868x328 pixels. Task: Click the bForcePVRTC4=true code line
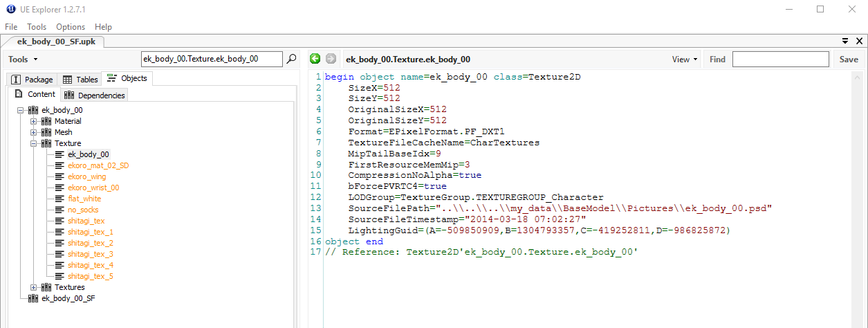click(x=397, y=186)
